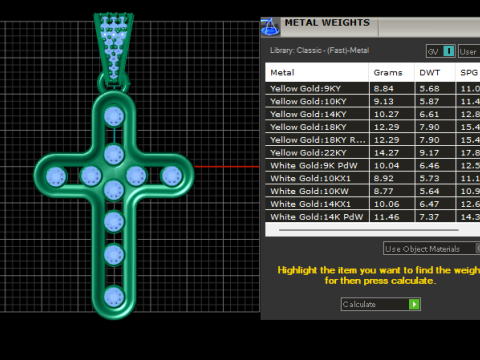Click the bottom gemstone on the cross
This screenshot has height=360, width=480.
114,297
